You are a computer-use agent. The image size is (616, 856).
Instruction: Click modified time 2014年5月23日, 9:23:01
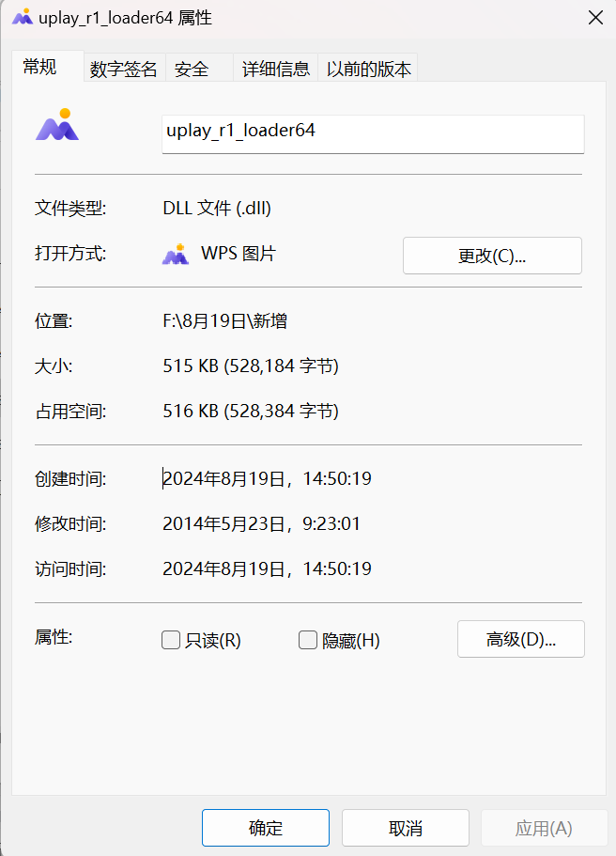click(261, 524)
